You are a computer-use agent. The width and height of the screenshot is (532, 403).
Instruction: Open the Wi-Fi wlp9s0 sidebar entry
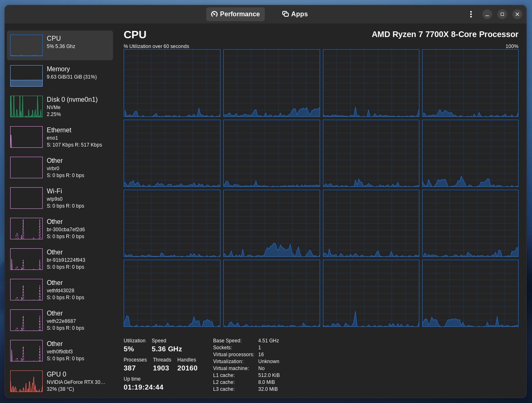tap(60, 198)
